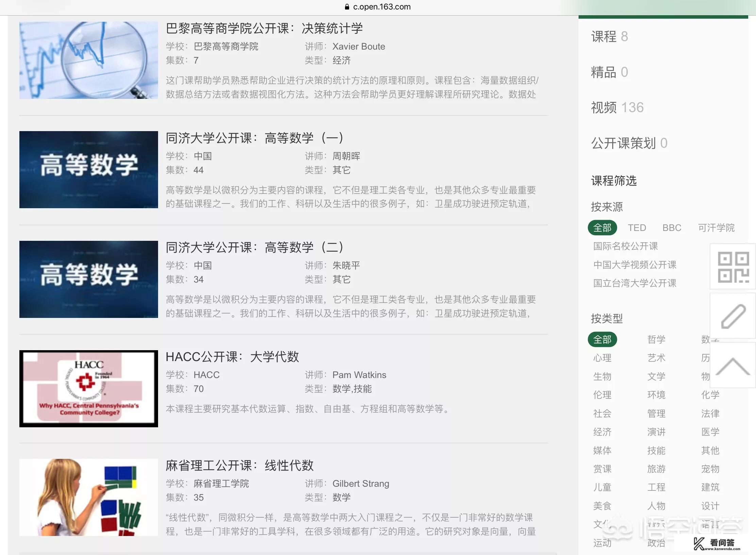Select 全部 under 按类型 filter
This screenshot has height=555, width=756.
tap(602, 339)
